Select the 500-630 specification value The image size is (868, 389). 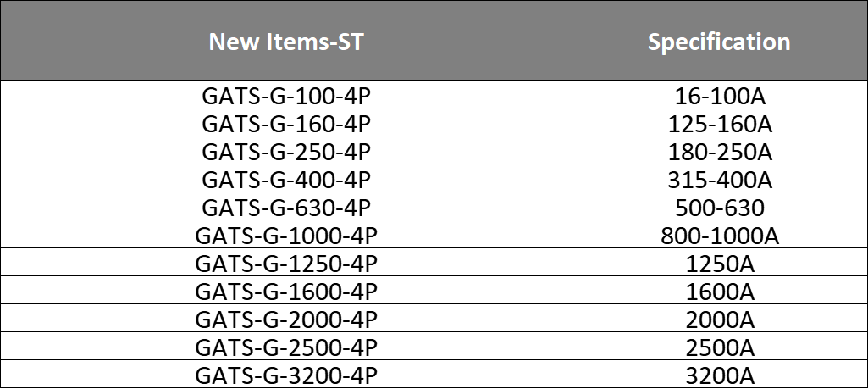pos(719,208)
